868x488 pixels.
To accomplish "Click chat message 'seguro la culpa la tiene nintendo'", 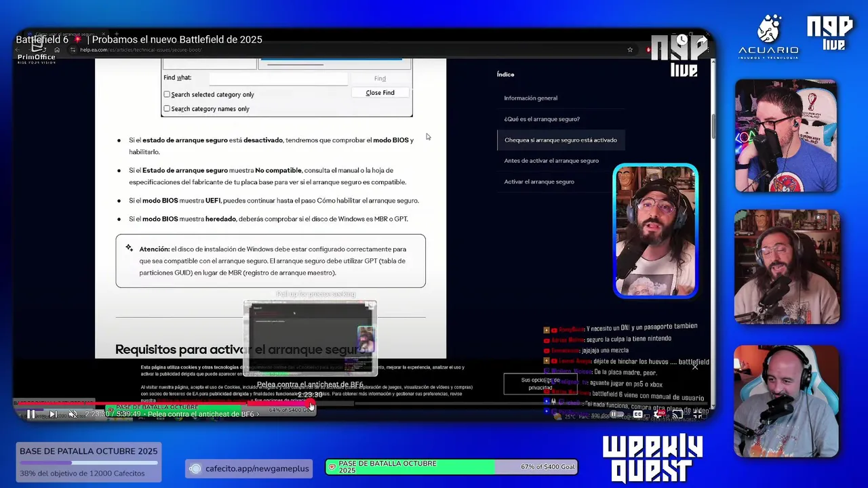I will [x=629, y=339].
